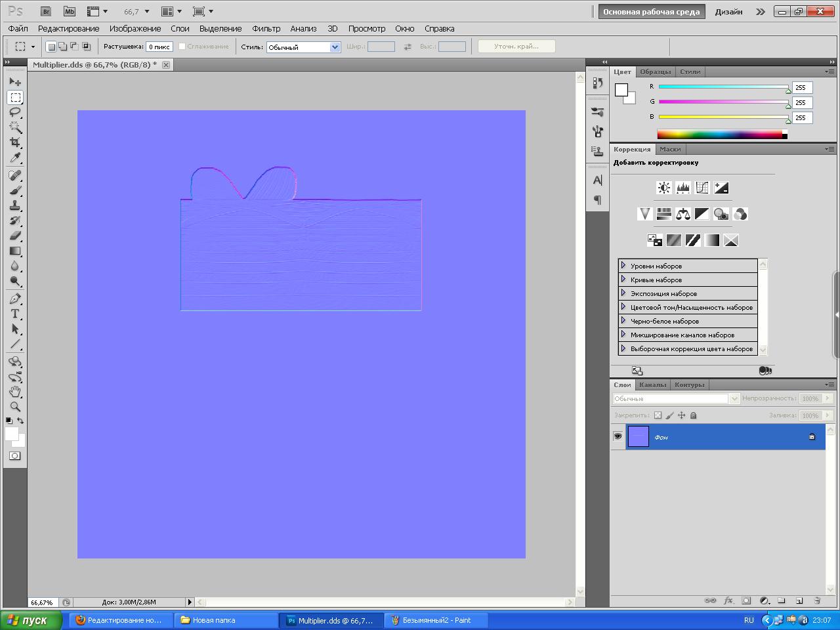
Task: Select the Move tool
Action: tap(15, 82)
